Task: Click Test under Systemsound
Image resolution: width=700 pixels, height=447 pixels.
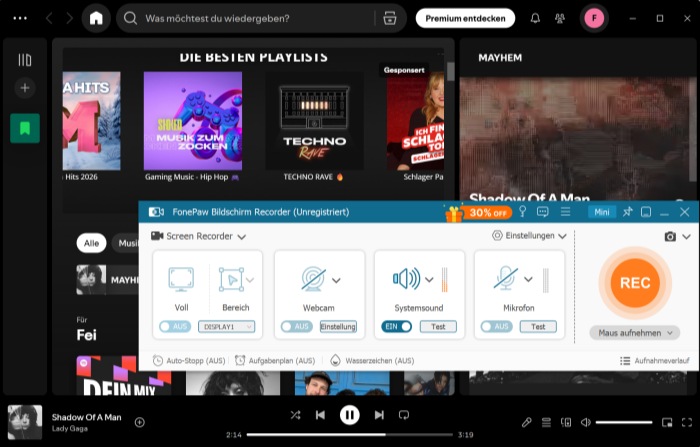Action: coord(438,326)
